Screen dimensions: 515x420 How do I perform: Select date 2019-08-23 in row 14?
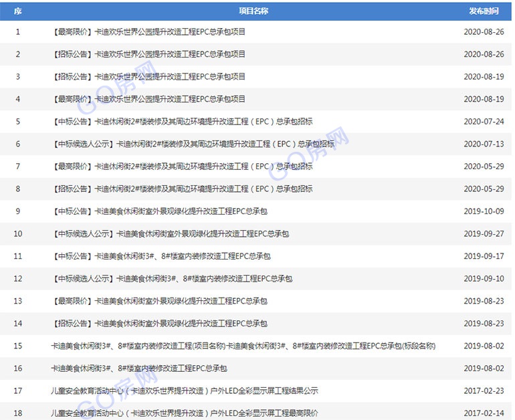pos(484,324)
